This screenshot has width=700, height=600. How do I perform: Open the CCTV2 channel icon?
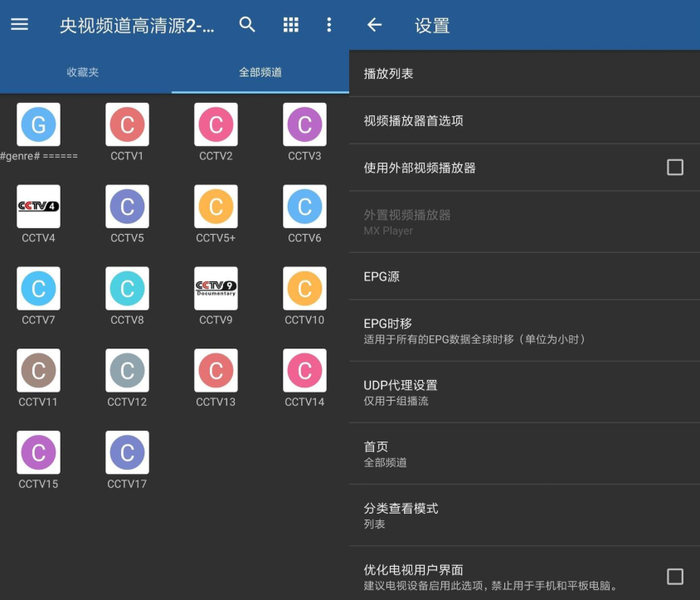216,124
